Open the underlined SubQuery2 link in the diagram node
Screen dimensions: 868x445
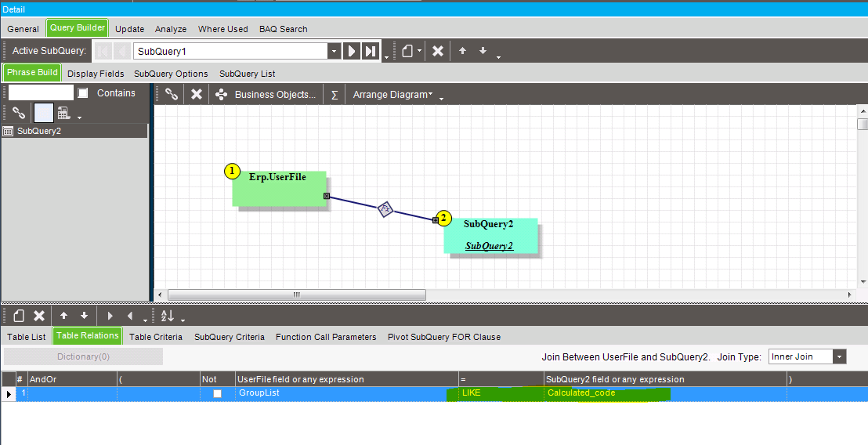[490, 246]
